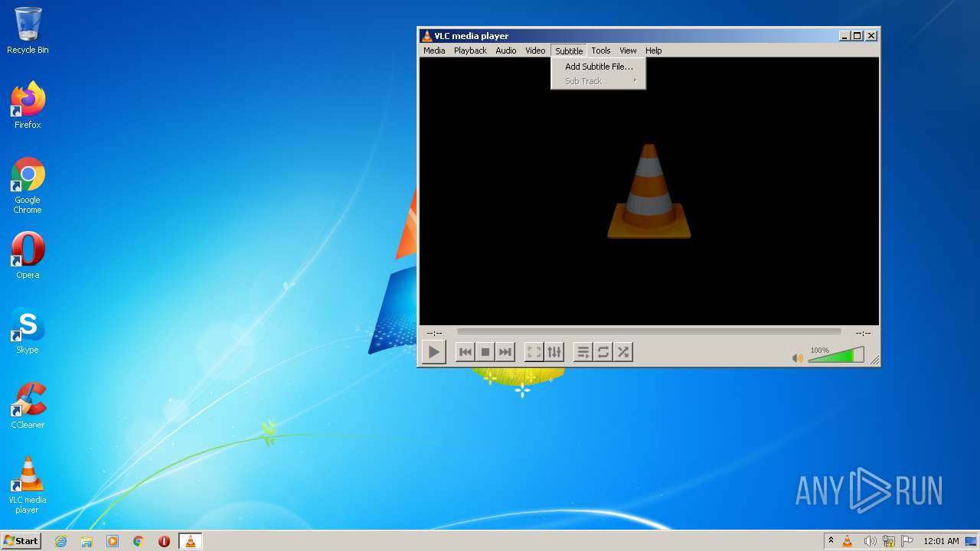
Task: Open network status tray icon
Action: point(889,541)
